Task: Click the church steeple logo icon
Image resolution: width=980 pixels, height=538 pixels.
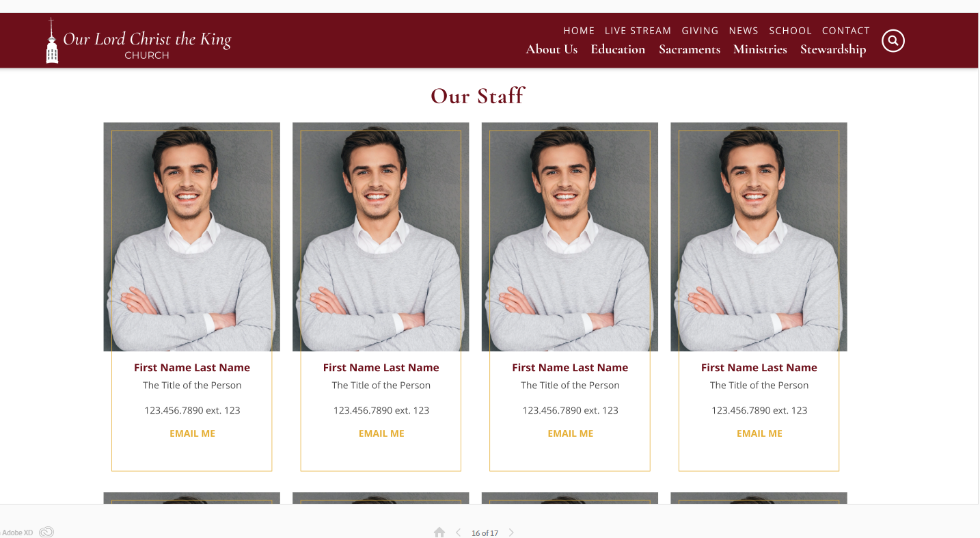Action: pos(52,41)
